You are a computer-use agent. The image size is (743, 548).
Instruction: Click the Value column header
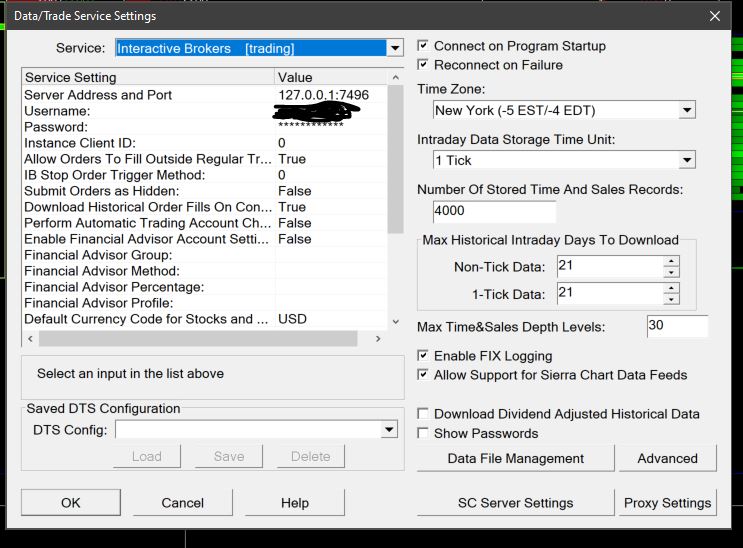point(331,77)
